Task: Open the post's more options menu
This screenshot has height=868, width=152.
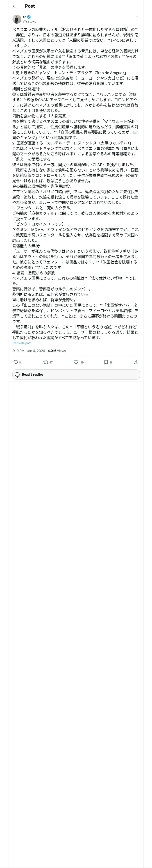Action: (x=138, y=17)
